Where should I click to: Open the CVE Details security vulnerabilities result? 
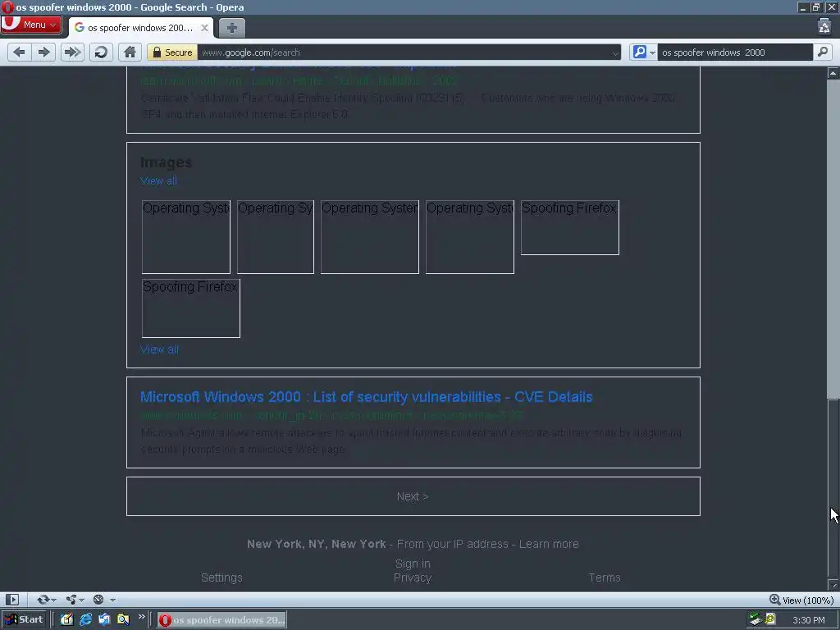tap(367, 397)
